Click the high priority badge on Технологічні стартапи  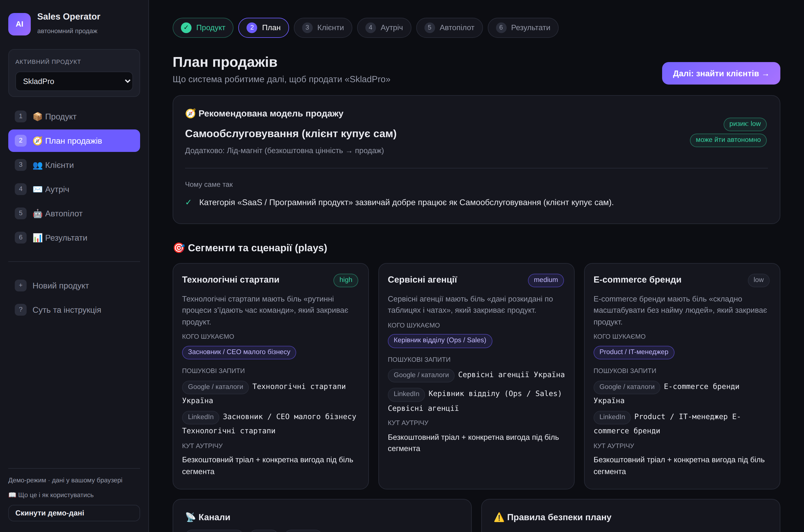[x=346, y=280]
